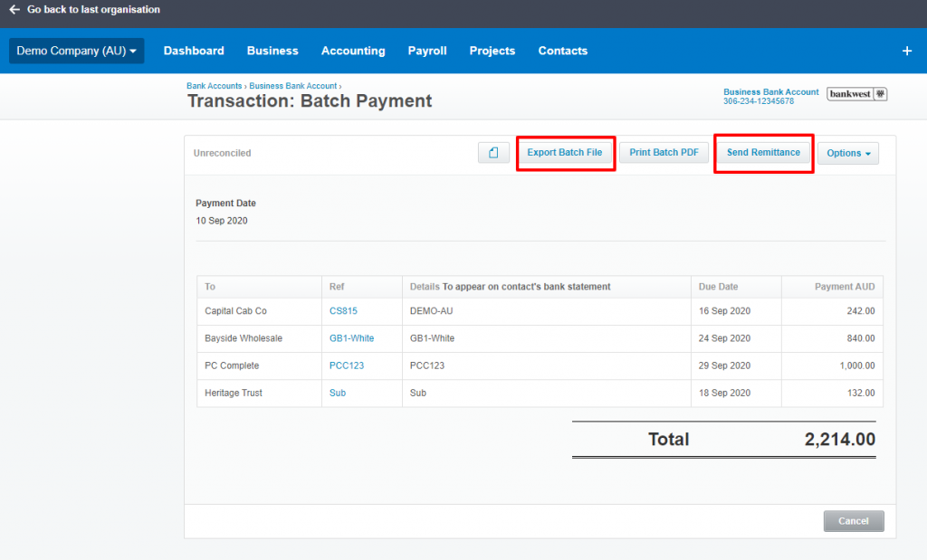Open the Projects section
The height and width of the screenshot is (560, 927).
tap(492, 51)
